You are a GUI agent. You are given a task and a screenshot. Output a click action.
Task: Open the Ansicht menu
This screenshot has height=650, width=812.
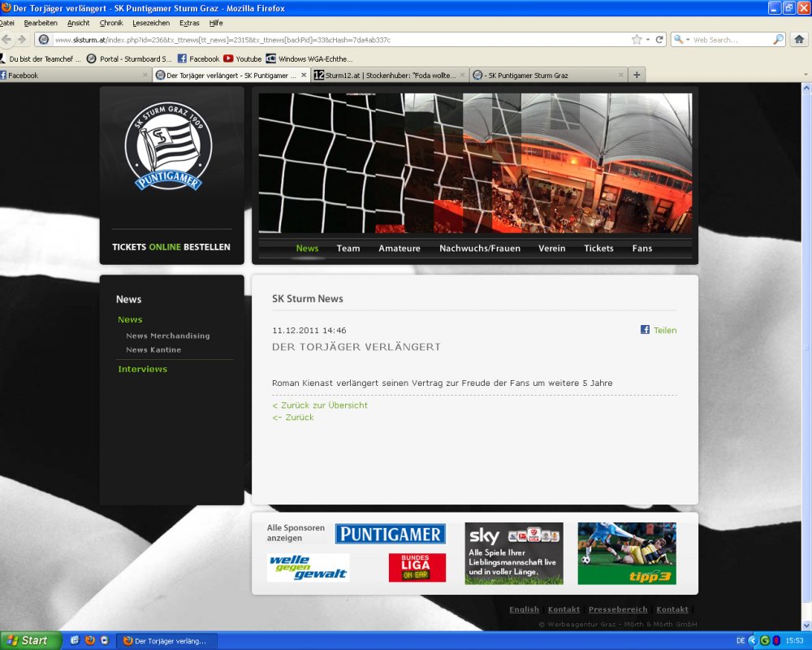coord(78,23)
